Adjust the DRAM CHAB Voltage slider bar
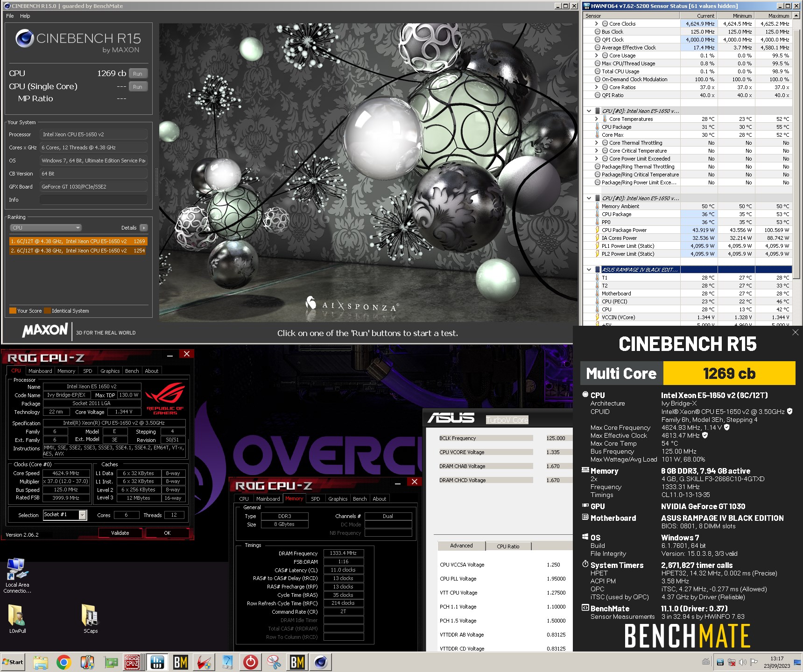 click(486, 466)
